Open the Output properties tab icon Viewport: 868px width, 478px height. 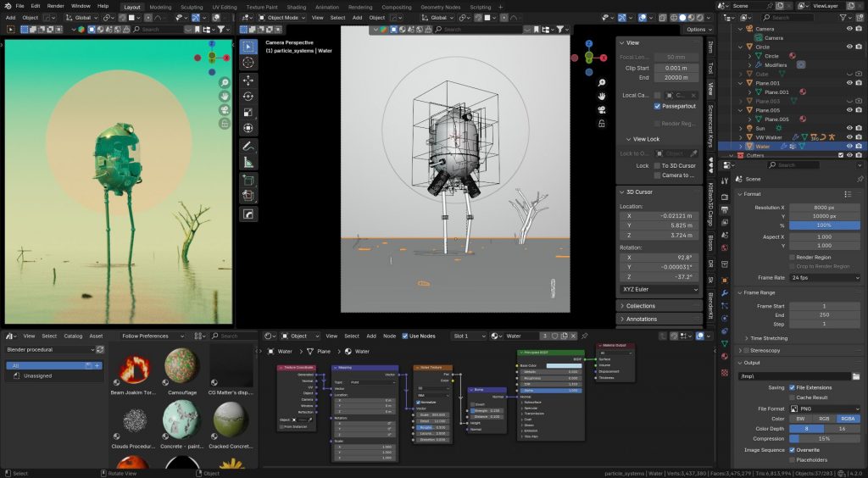tap(726, 209)
